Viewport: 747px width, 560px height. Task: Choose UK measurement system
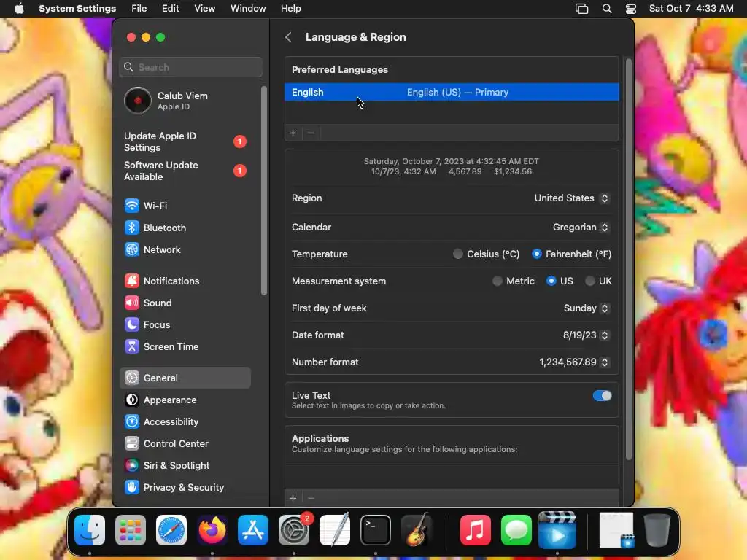click(589, 281)
